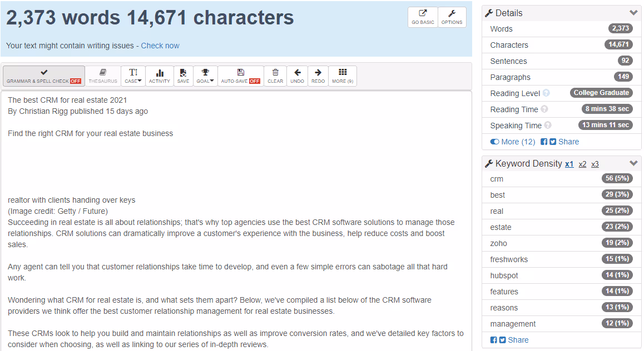Click the Redo arrow
Image resolution: width=644 pixels, height=351 pixels.
point(318,76)
